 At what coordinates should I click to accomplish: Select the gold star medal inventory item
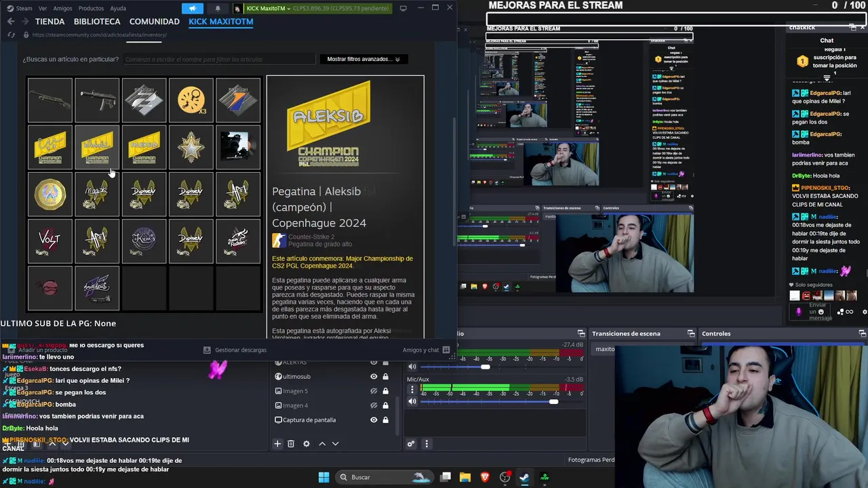click(191, 147)
